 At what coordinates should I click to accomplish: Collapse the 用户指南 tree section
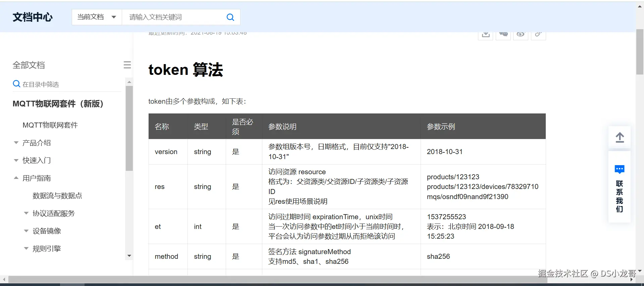(16, 178)
